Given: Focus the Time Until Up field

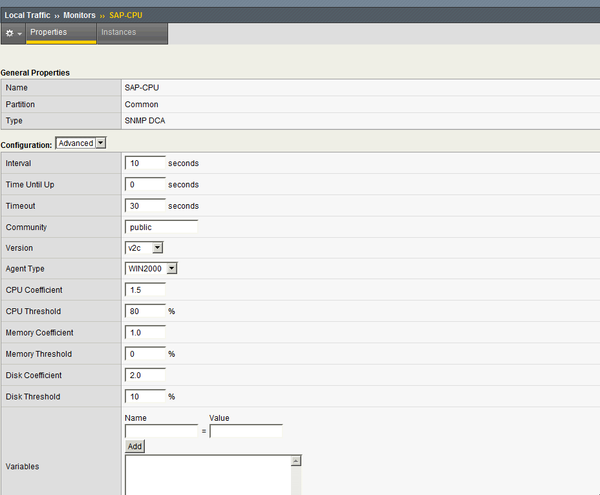Looking at the screenshot, I should [x=145, y=185].
